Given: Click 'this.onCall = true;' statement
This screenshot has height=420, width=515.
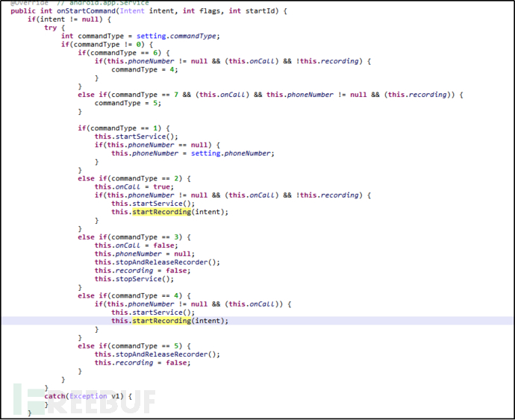Looking at the screenshot, I should (x=134, y=187).
